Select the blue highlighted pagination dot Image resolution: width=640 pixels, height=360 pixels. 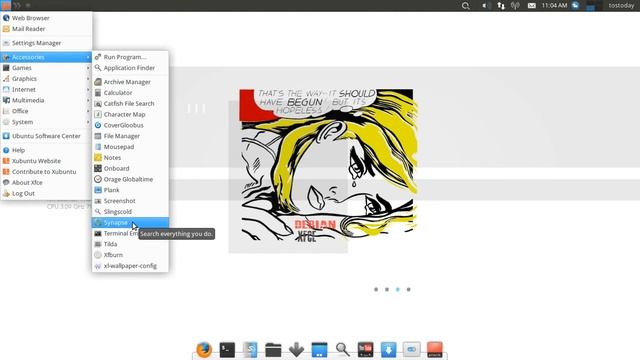pyautogui.click(x=398, y=289)
